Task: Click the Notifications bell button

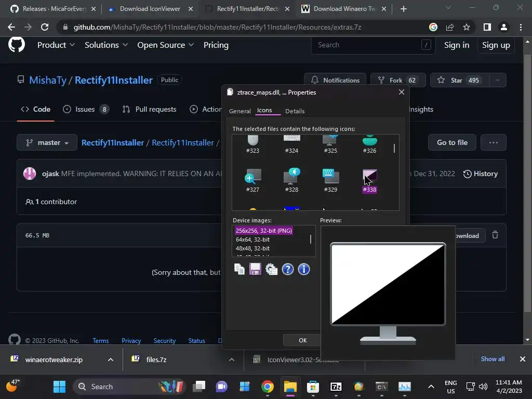Action: tap(335, 81)
